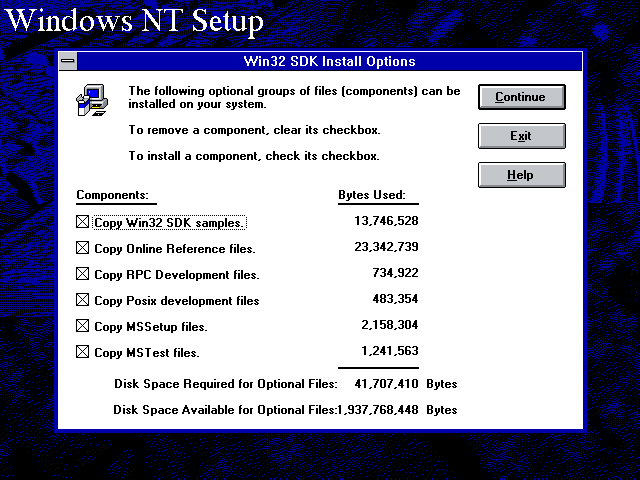Screen dimensions: 640x480
Task: Click Disk Space Required for Optional Files label
Action: click(x=226, y=384)
